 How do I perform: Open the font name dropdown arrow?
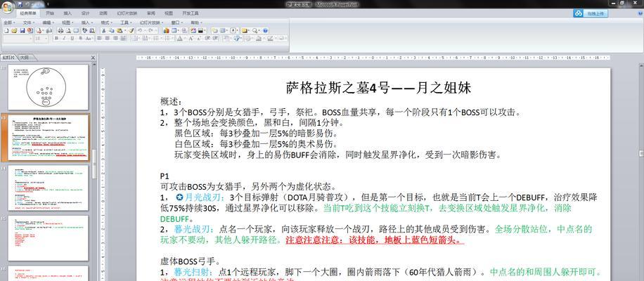pos(31,39)
